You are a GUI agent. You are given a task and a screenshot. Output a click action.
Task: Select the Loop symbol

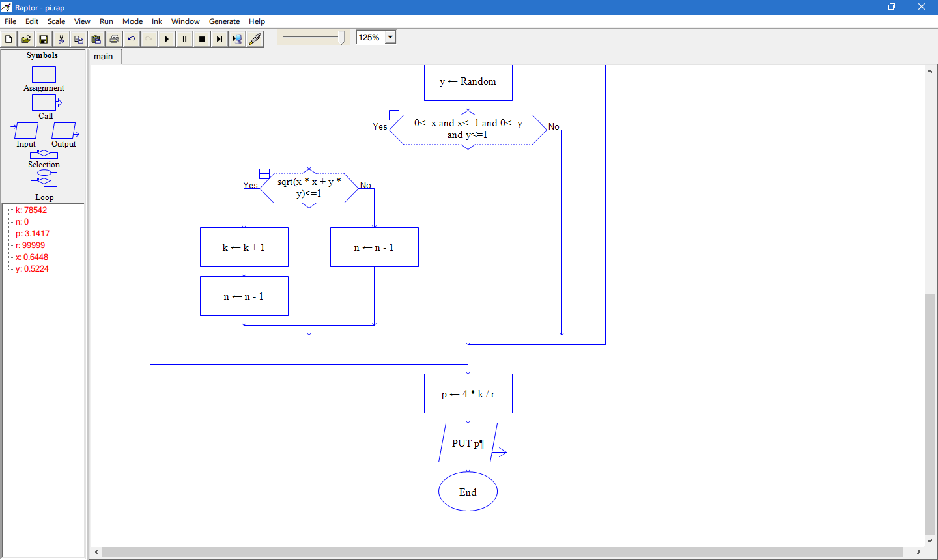coord(44,180)
